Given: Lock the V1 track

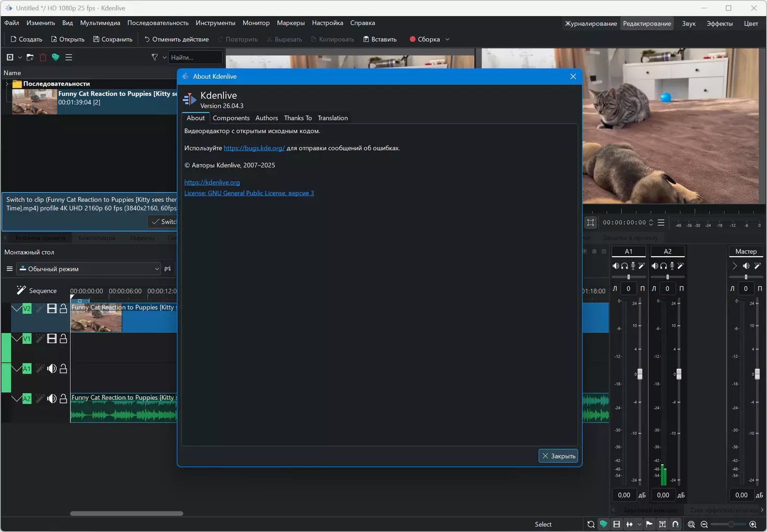Looking at the screenshot, I should point(63,339).
